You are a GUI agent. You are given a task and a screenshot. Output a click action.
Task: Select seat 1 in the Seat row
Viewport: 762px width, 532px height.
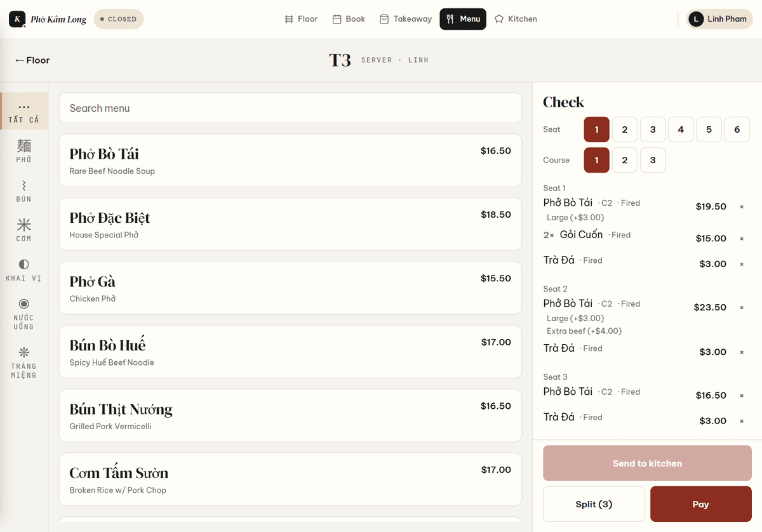(597, 130)
